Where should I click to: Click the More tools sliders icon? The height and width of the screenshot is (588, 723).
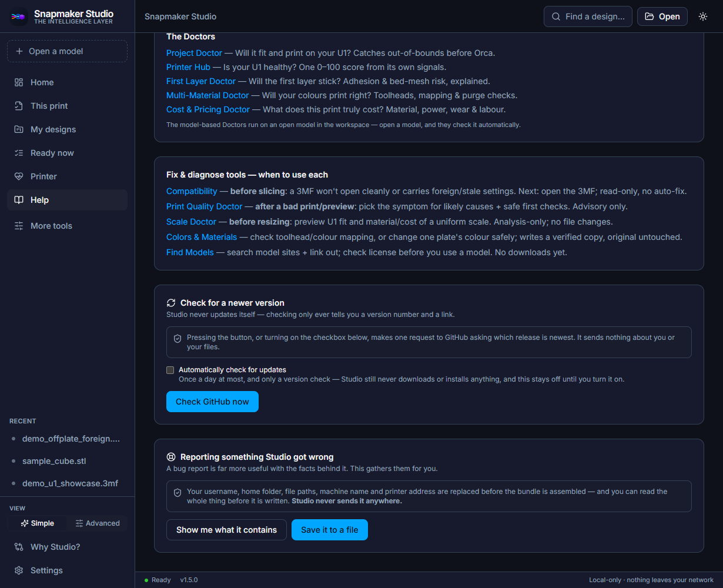pos(19,226)
